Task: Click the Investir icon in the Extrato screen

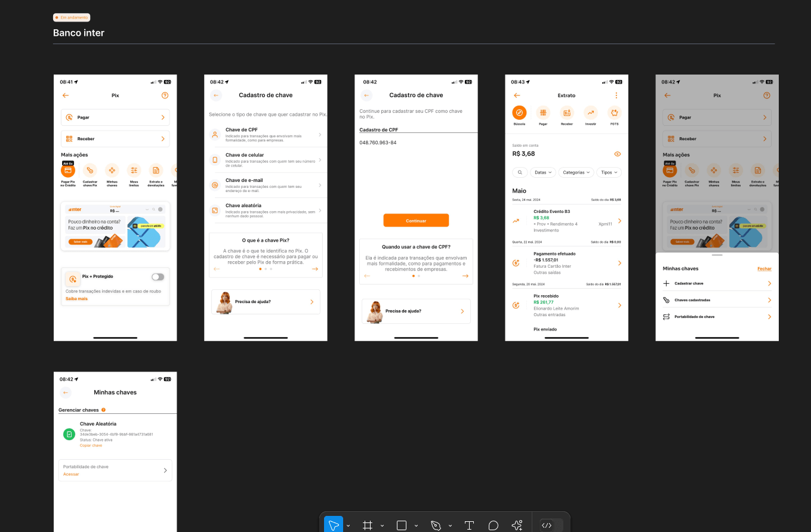Action: (x=590, y=112)
